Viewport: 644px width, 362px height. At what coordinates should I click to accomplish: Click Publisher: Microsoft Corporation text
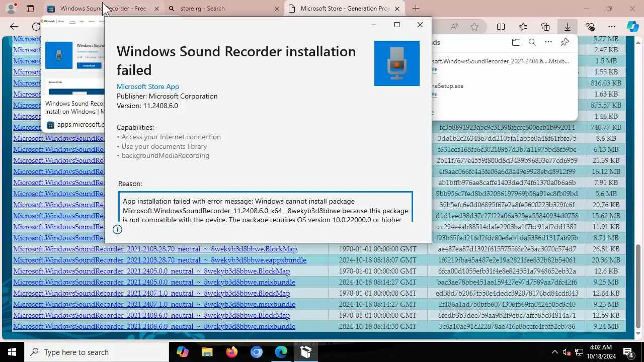click(167, 96)
